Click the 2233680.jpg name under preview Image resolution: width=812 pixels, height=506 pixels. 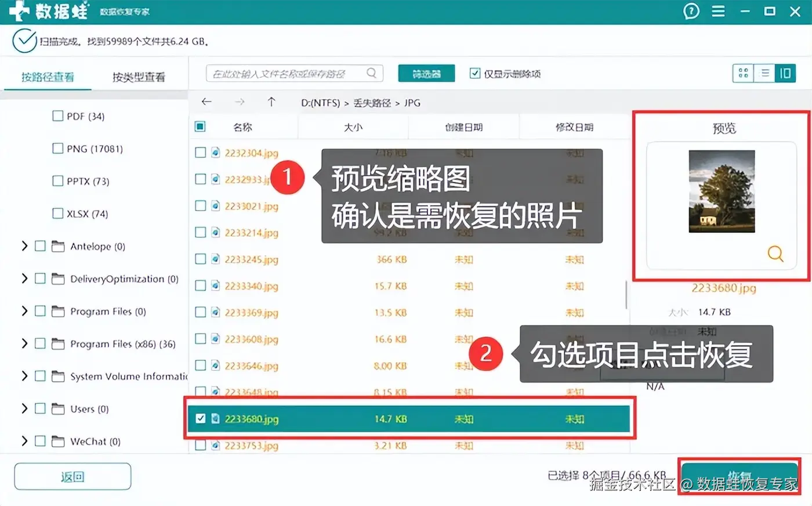723,288
